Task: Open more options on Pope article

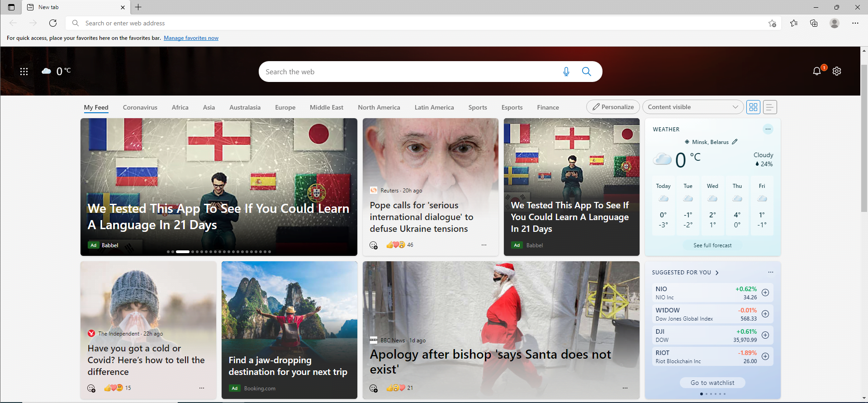Action: [484, 245]
